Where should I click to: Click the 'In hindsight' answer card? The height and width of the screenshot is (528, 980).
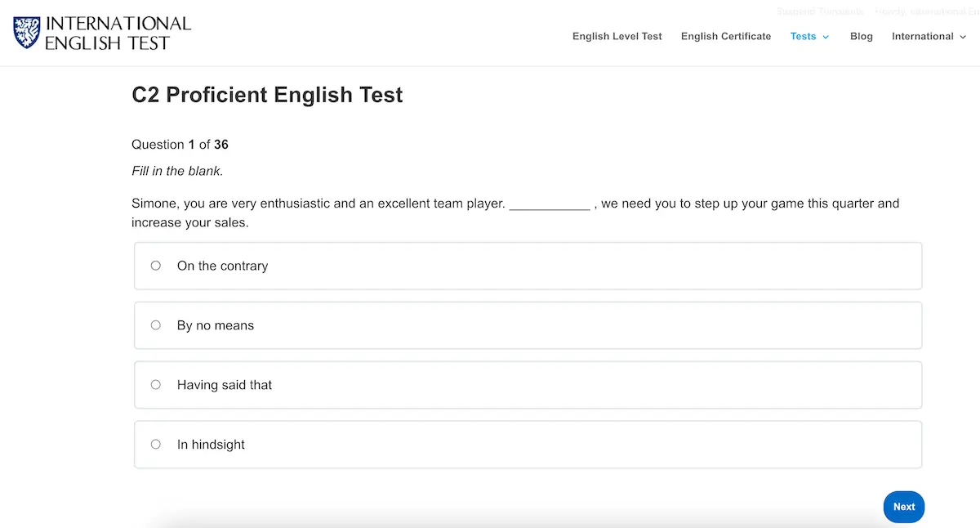click(528, 444)
